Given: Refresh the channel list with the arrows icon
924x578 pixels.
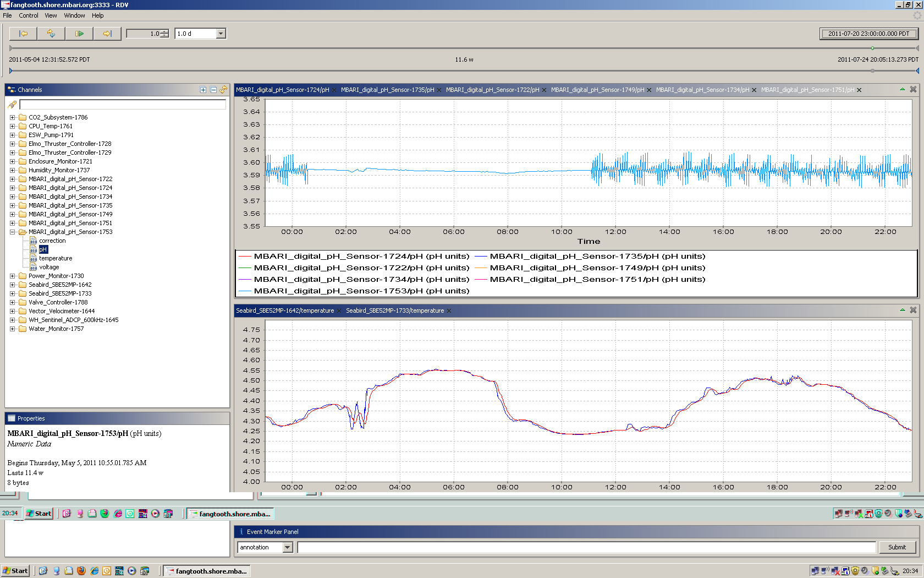Looking at the screenshot, I should pyautogui.click(x=223, y=90).
